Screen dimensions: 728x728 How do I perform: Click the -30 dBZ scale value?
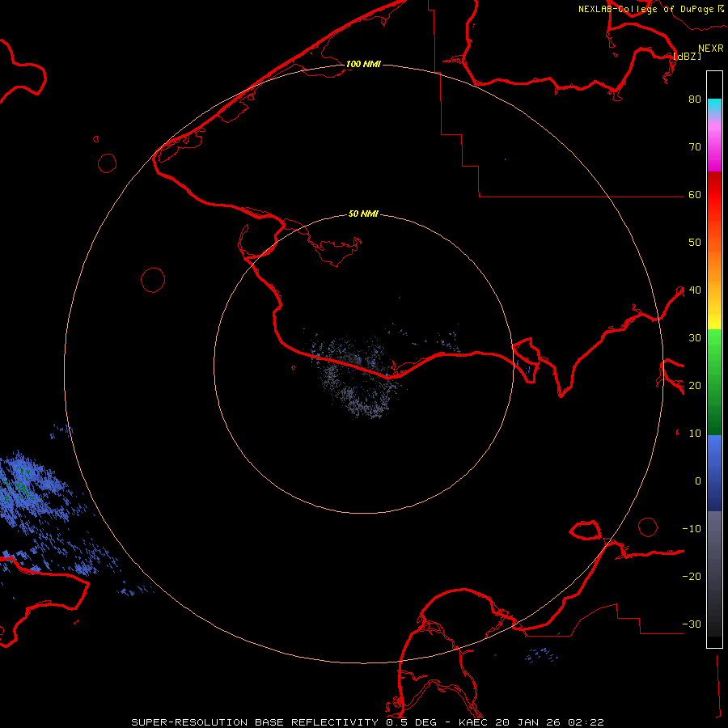coord(692,624)
